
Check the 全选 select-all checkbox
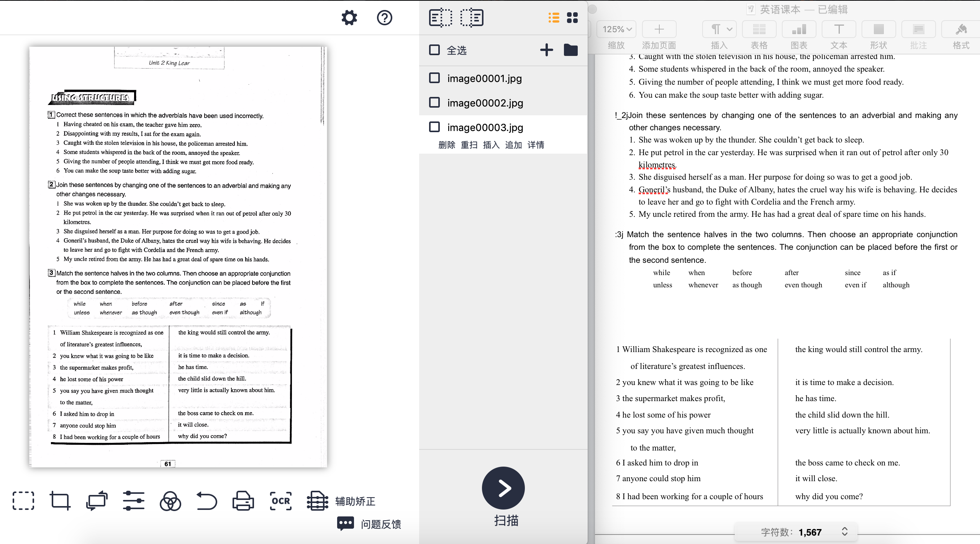(434, 50)
